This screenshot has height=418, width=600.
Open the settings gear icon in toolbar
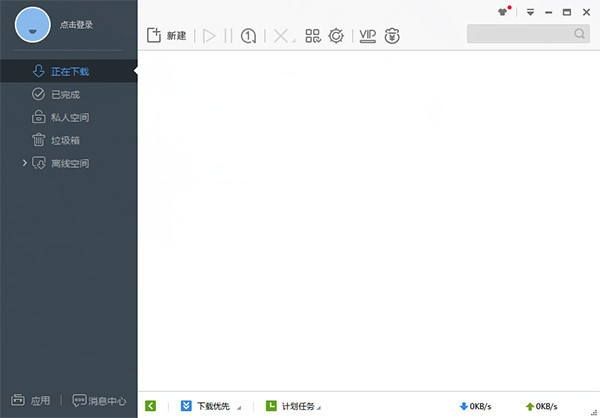coord(337,36)
